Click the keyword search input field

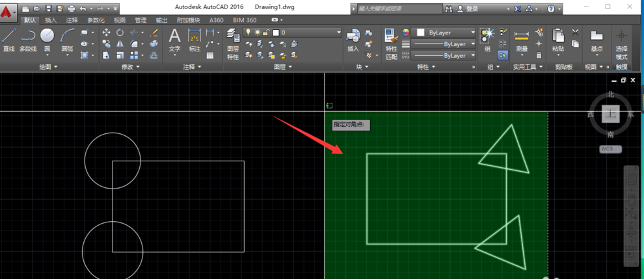click(397, 8)
